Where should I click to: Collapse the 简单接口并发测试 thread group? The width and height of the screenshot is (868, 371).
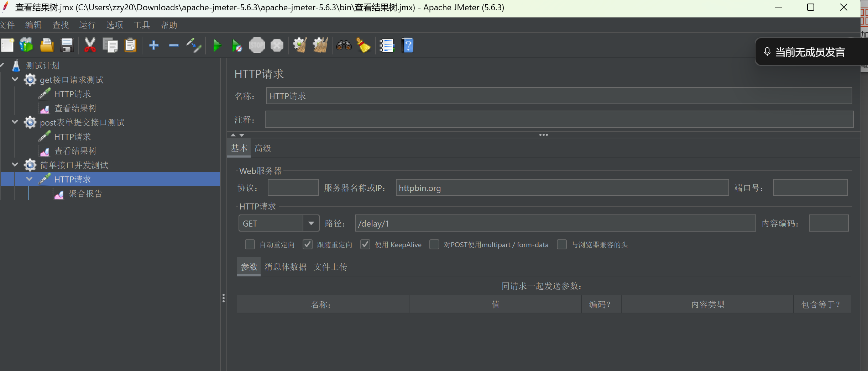point(15,165)
